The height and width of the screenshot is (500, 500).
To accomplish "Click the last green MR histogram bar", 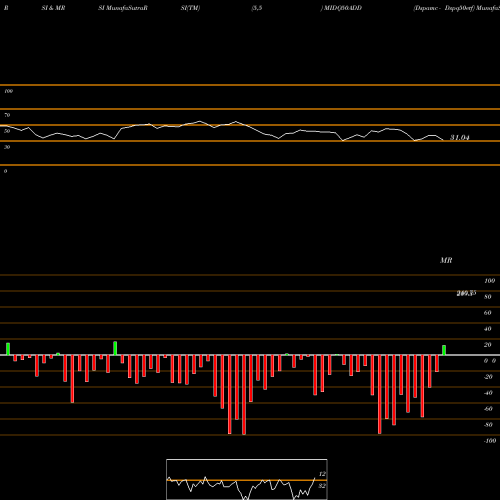I will [x=444, y=350].
